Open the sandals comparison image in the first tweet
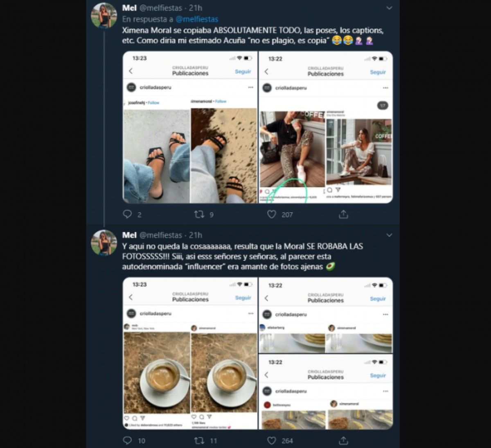The height and width of the screenshot is (448, 491). coord(190,127)
